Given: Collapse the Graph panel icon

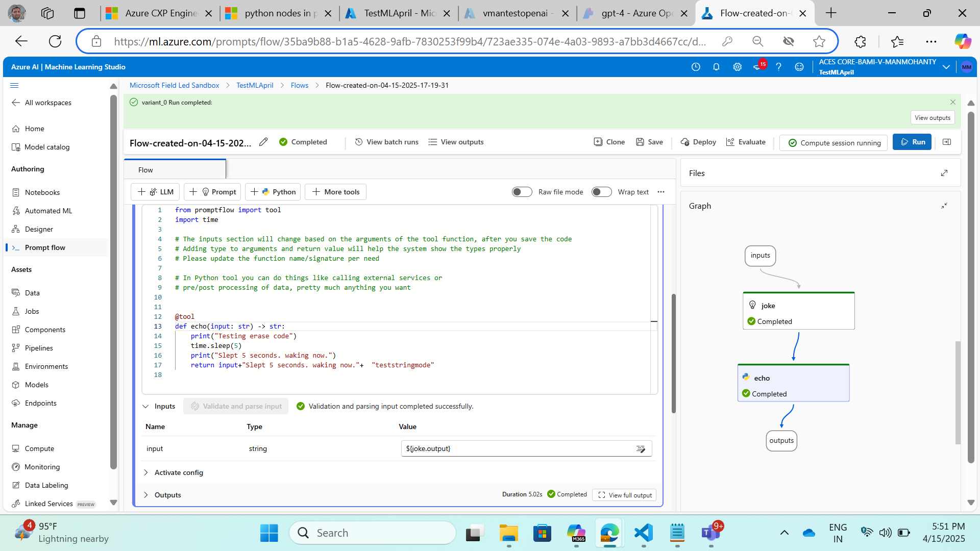Looking at the screenshot, I should pyautogui.click(x=944, y=206).
